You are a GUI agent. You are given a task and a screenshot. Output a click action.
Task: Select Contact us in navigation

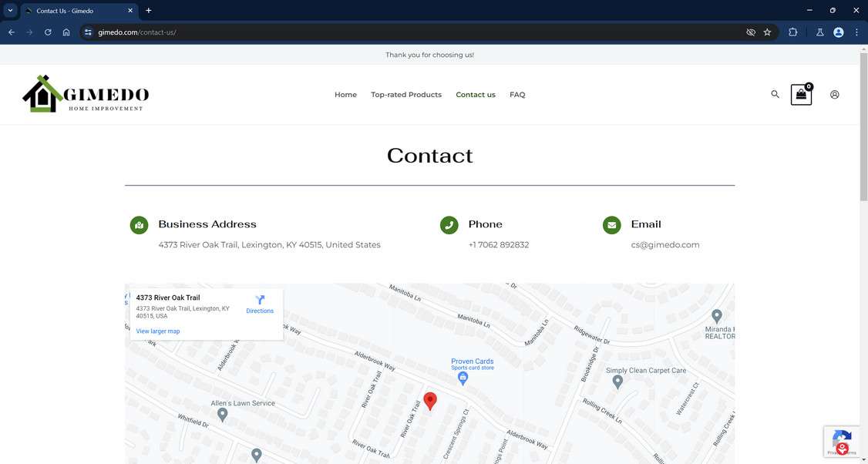476,95
